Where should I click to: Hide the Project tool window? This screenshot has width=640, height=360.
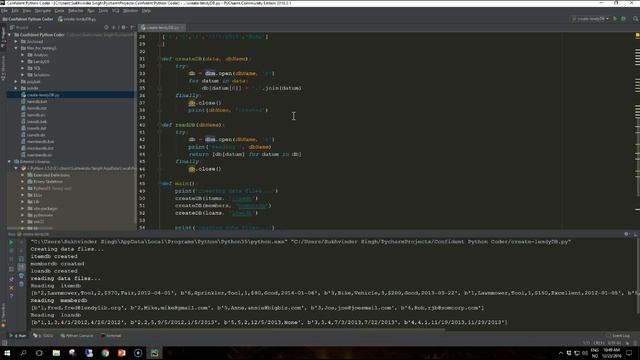point(132,27)
